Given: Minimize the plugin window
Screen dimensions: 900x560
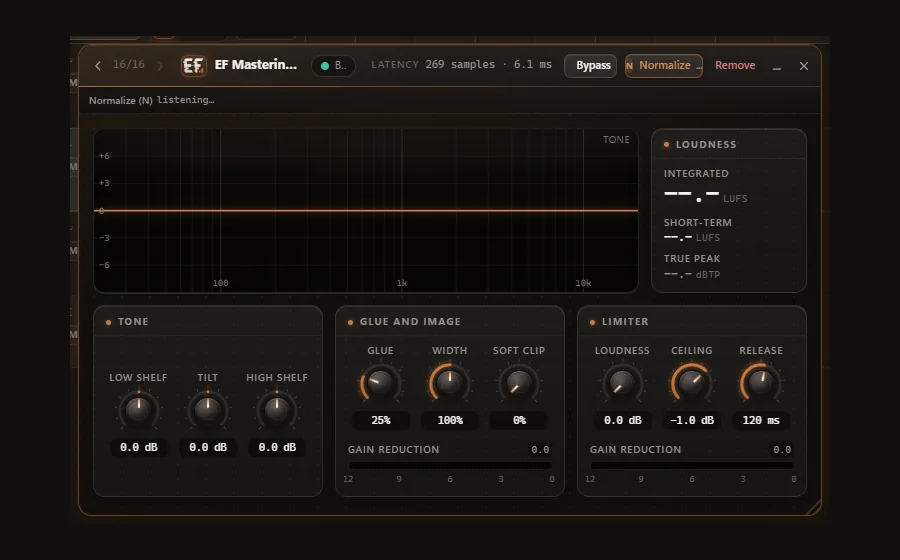Looking at the screenshot, I should 777,67.
